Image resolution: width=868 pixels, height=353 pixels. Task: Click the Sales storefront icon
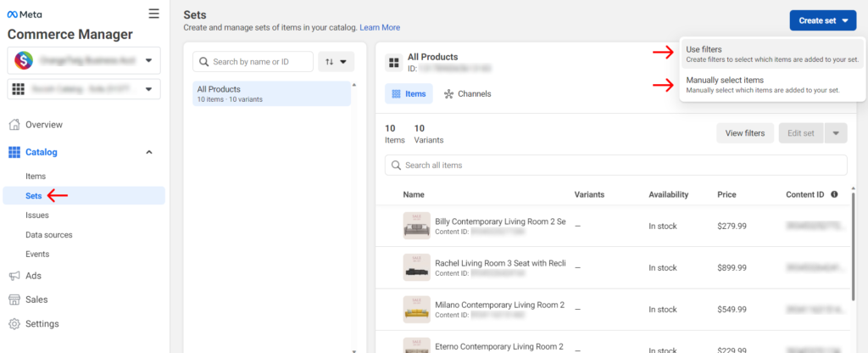[14, 300]
